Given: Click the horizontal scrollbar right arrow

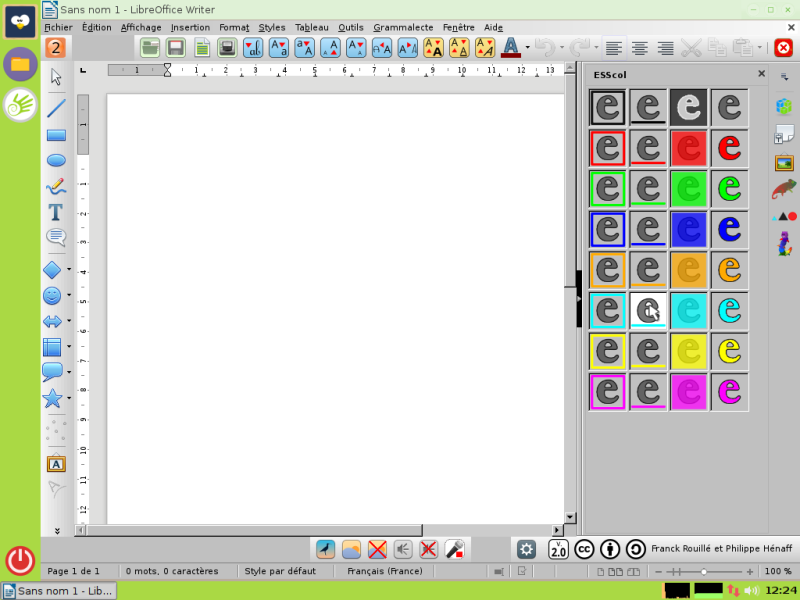Looking at the screenshot, I should pos(558,530).
